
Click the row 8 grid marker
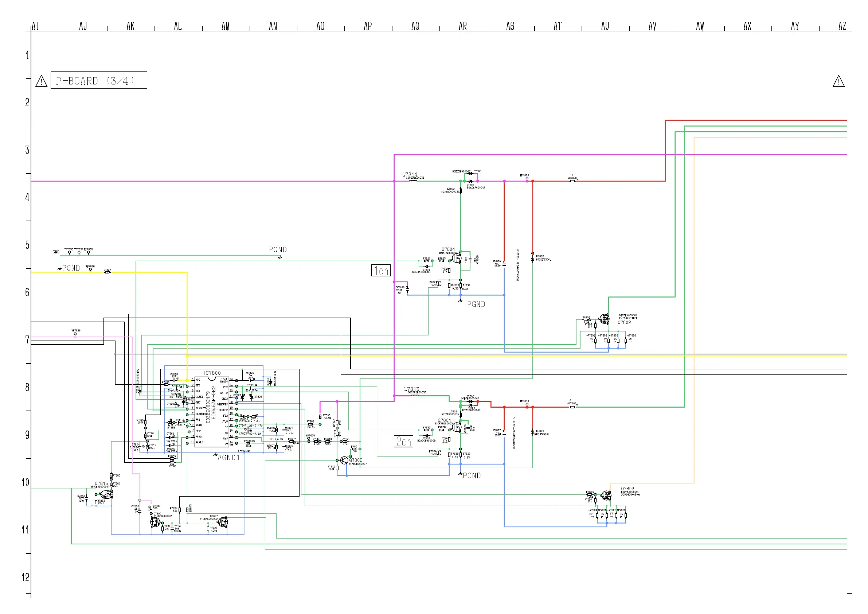pyautogui.click(x=27, y=387)
